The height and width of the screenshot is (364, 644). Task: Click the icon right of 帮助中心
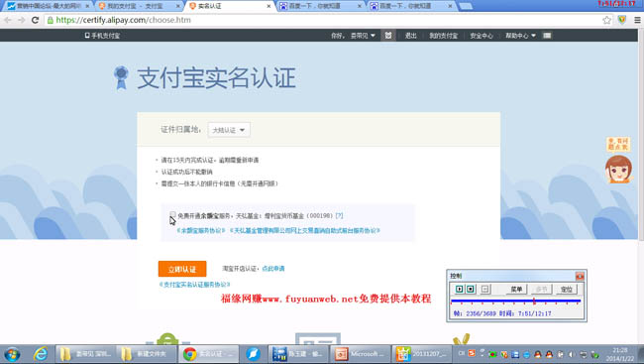(547, 36)
